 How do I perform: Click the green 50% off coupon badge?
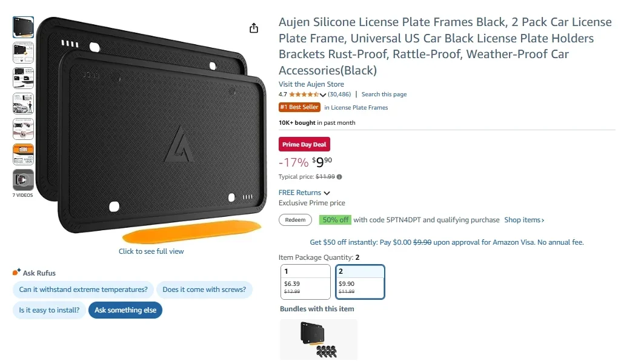click(x=335, y=220)
